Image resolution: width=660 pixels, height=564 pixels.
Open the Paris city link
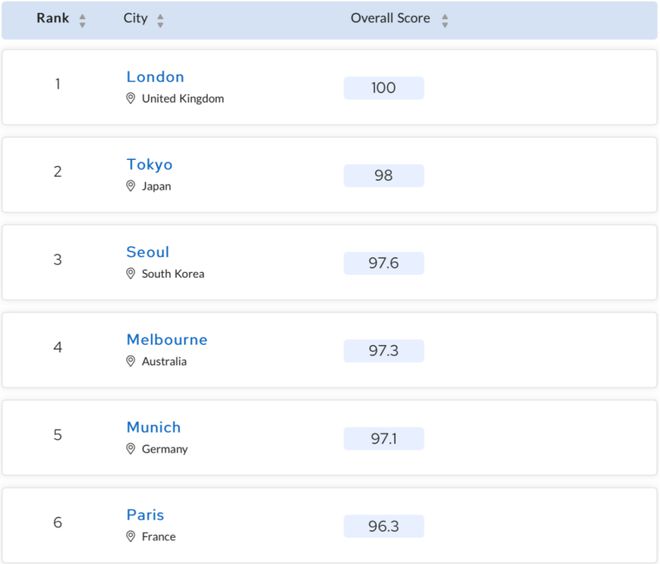tap(145, 515)
